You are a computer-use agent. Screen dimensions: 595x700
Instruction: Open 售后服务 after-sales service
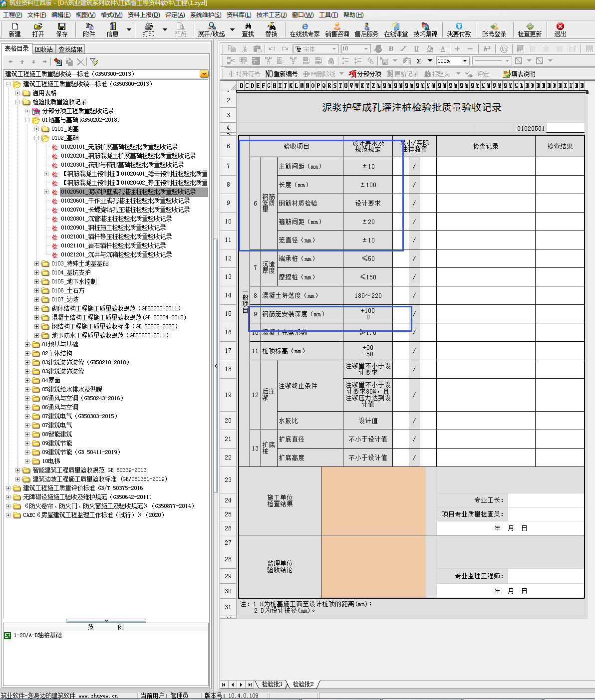coord(366,30)
